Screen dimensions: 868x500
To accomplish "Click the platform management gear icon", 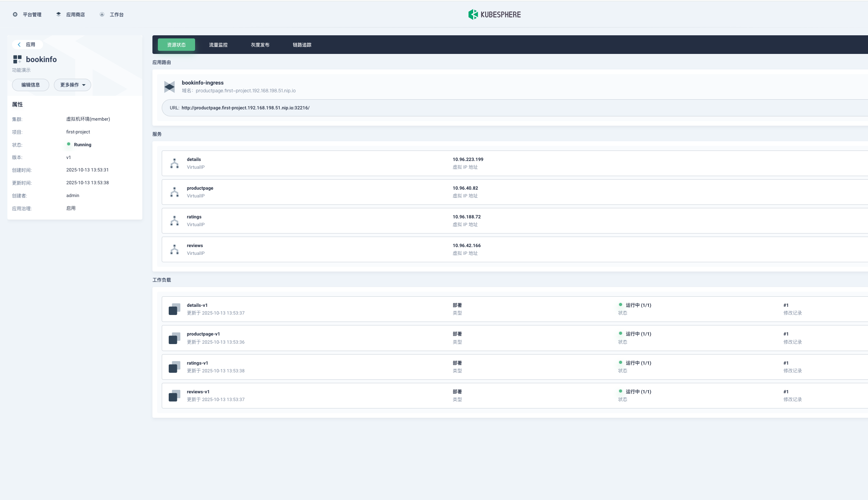I will click(15, 14).
